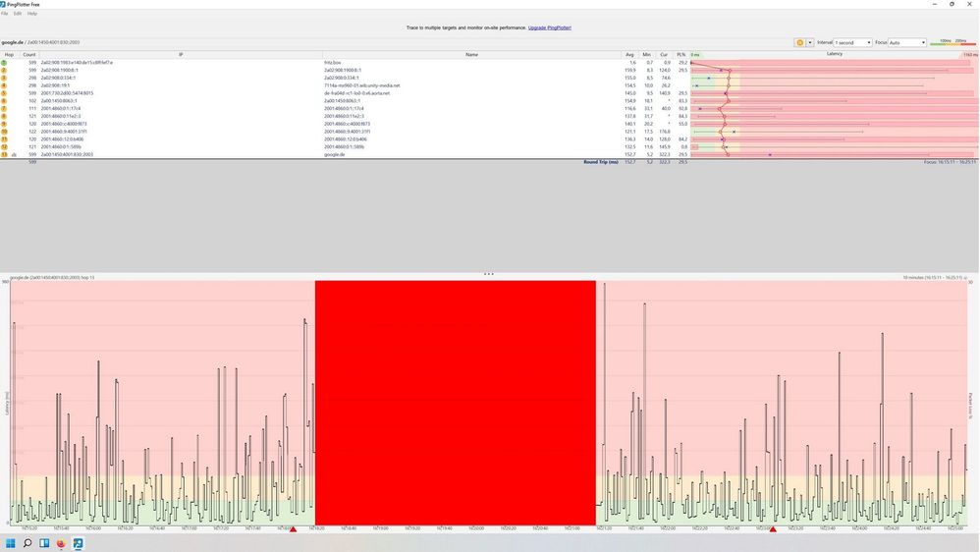Select hop 12 icon for 2001:4860:0:1::589b
This screenshot has height=552, width=980.
(x=4, y=147)
